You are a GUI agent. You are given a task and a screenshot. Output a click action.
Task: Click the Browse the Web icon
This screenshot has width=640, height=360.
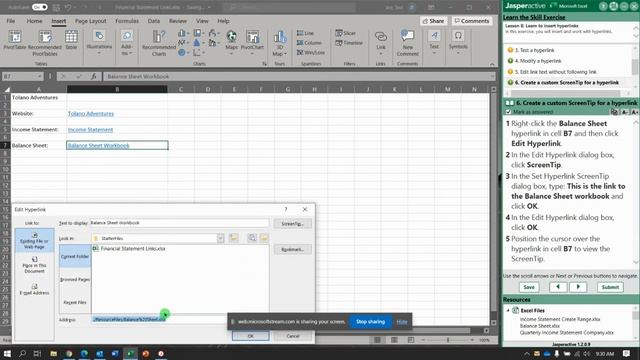click(252, 238)
